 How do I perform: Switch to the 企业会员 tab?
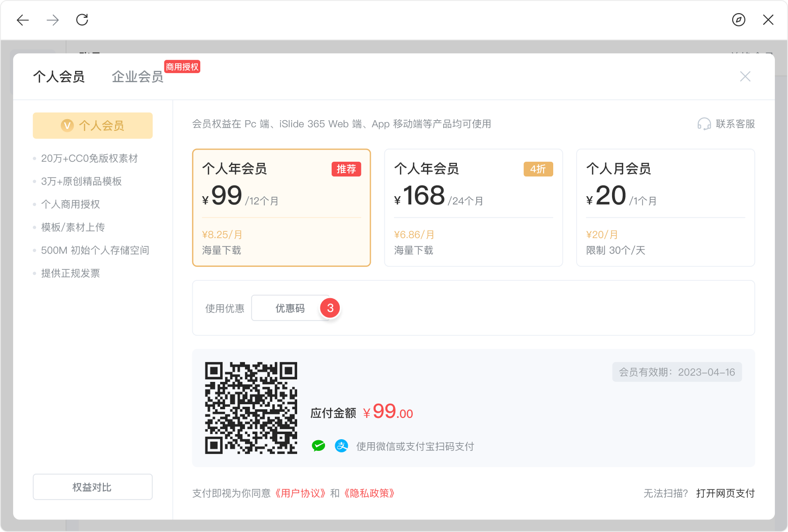click(137, 77)
